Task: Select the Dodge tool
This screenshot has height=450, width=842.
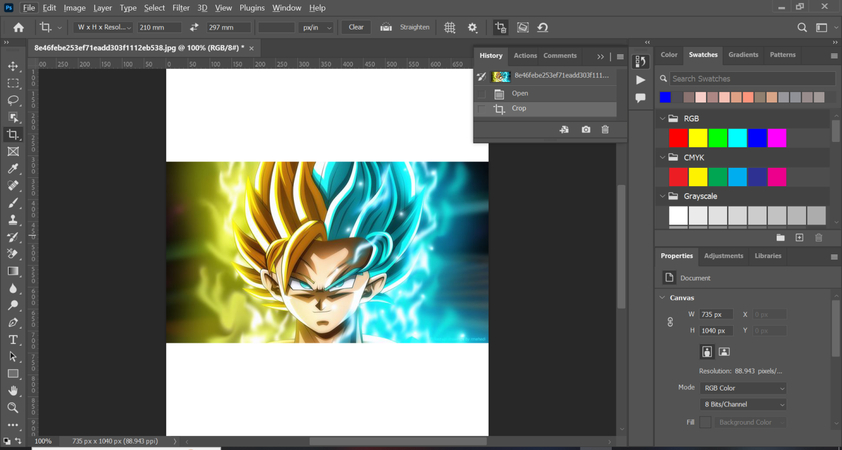Action: [x=13, y=305]
